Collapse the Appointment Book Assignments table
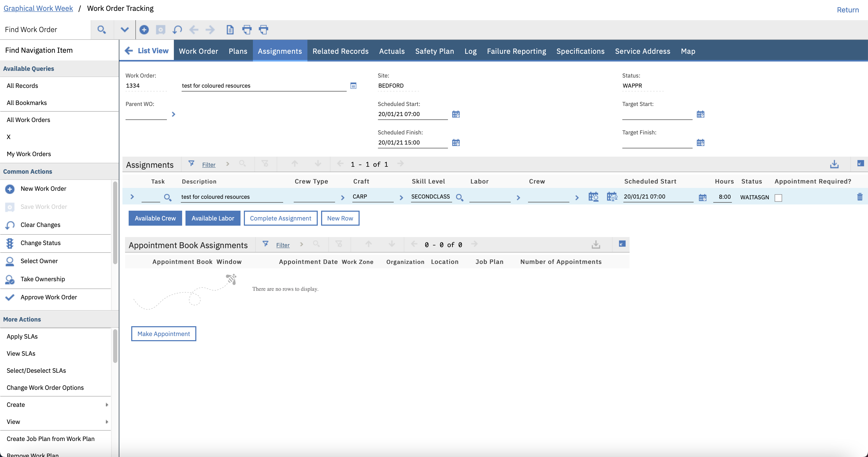 [x=622, y=244]
